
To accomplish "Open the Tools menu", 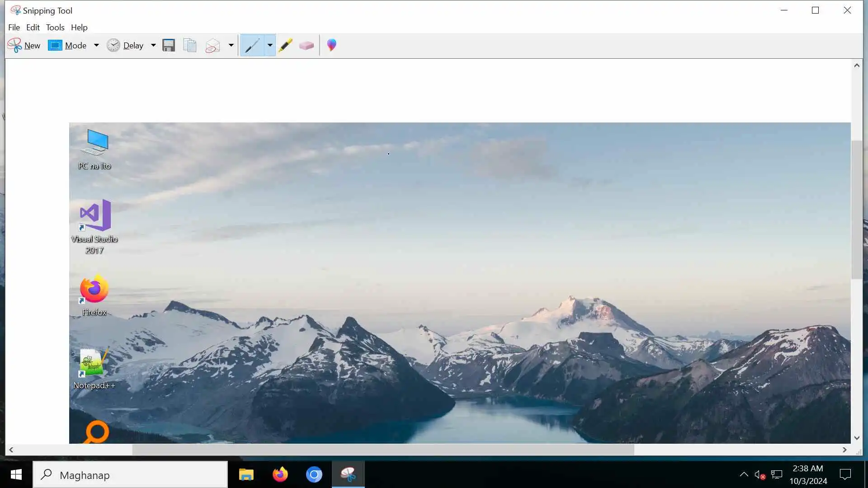I will pos(55,28).
